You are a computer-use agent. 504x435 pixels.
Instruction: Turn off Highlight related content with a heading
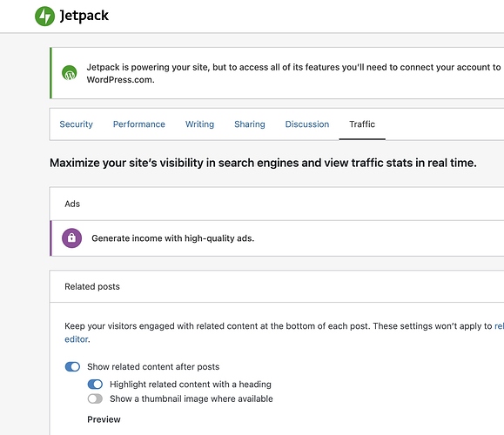coord(95,385)
